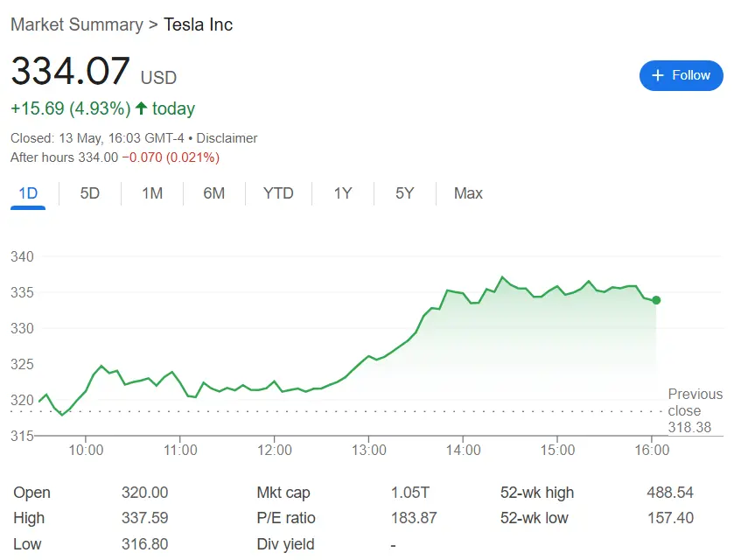The height and width of the screenshot is (560, 741).
Task: Click the Follow button
Action: click(x=681, y=75)
